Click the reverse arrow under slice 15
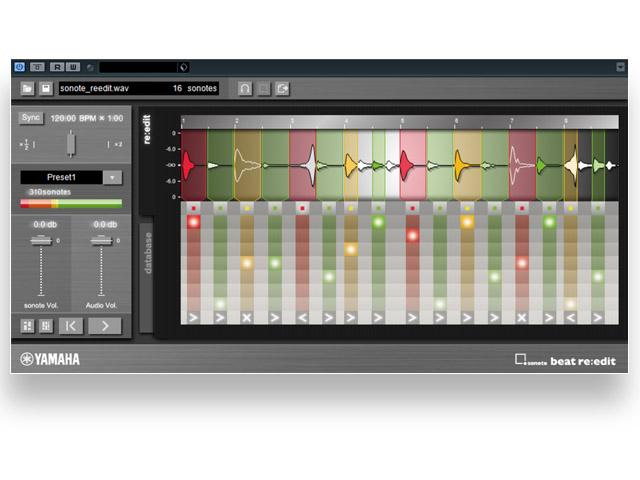640x480 pixels. 571,318
